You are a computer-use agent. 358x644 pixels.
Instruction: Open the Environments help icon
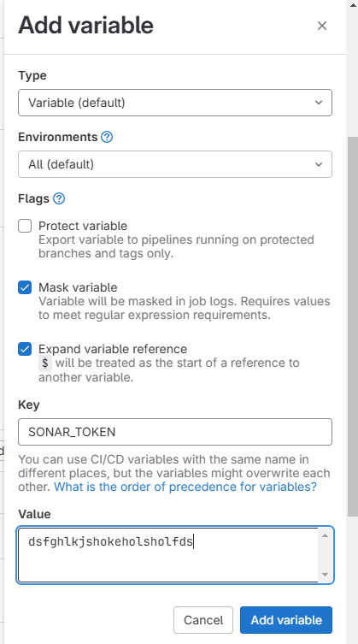(107, 137)
